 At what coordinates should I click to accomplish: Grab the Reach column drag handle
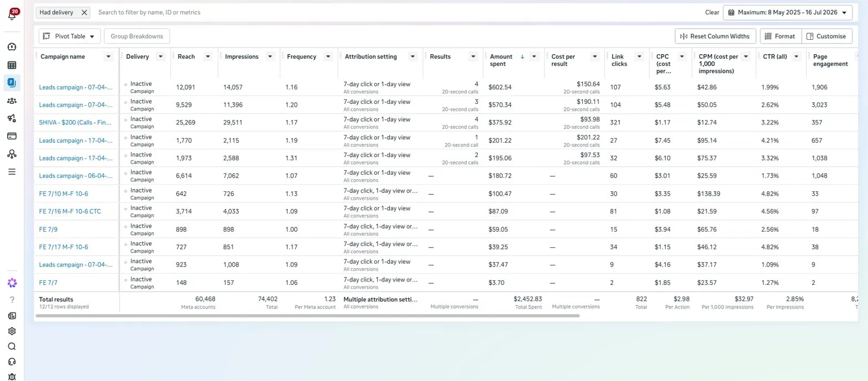click(174, 56)
